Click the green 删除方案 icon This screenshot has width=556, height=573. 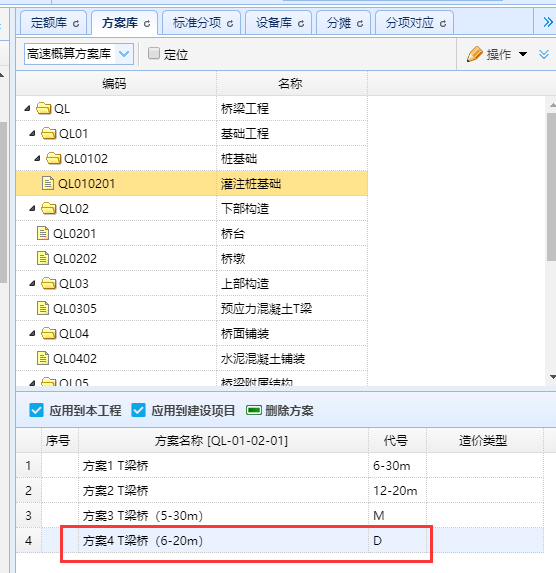coord(253,410)
